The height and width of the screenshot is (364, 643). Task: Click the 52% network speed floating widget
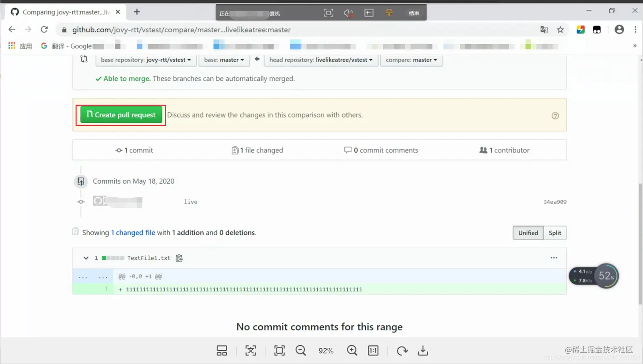pos(594,276)
